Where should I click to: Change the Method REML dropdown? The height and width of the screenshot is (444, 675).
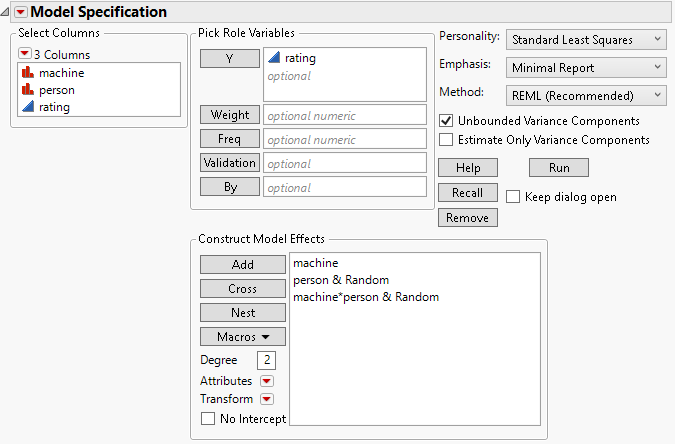coord(585,94)
